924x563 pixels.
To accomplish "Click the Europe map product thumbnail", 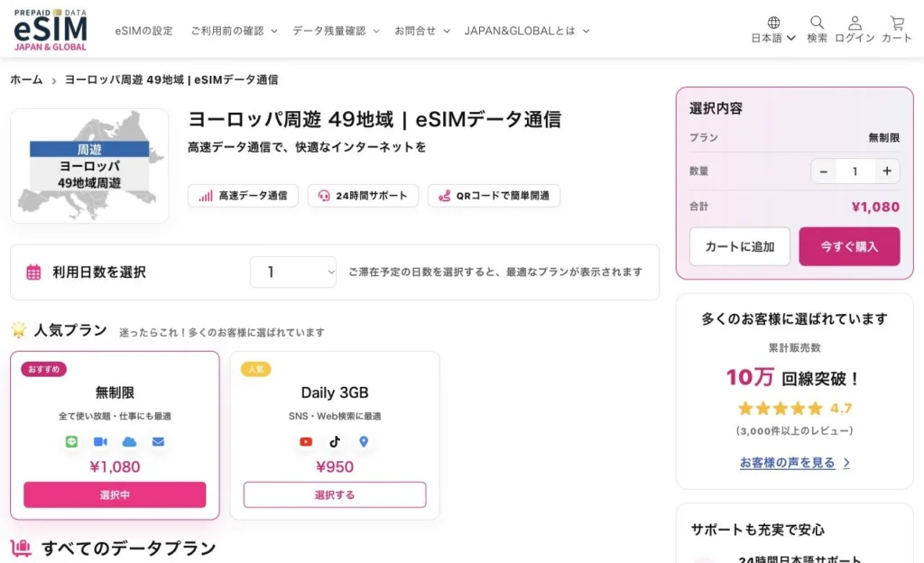I will [x=89, y=165].
